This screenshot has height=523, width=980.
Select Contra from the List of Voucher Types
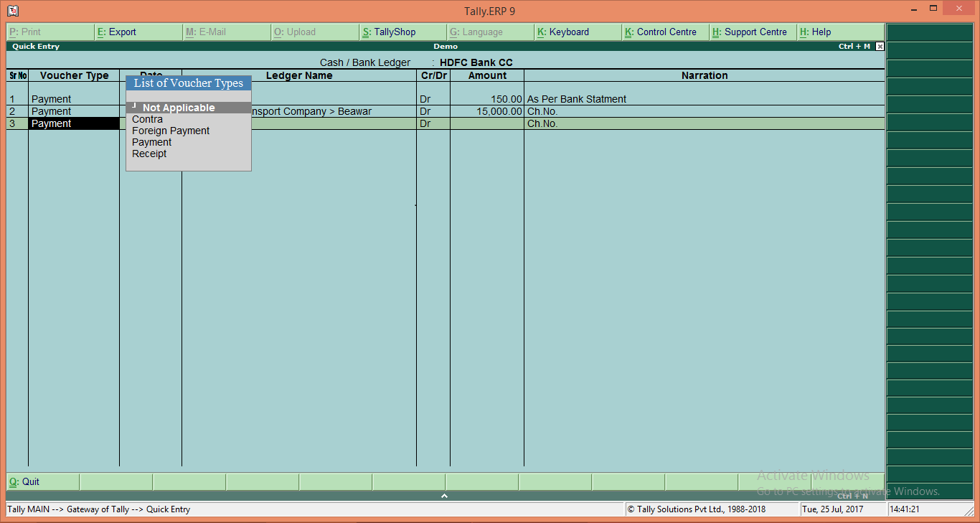coord(147,119)
